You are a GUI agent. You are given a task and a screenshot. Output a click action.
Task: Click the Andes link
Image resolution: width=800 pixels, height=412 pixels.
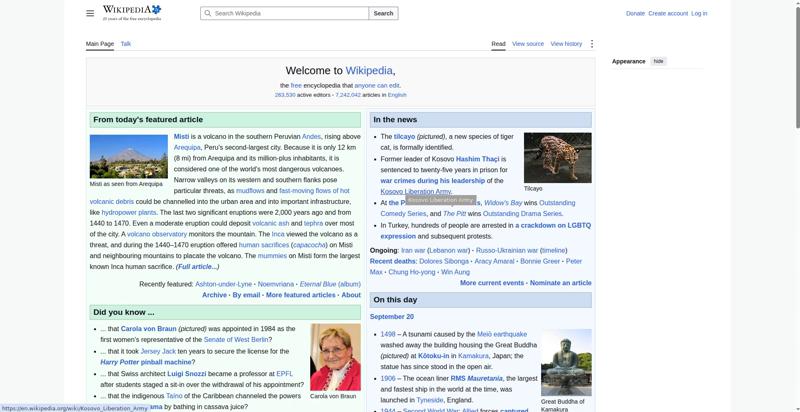coord(311,137)
